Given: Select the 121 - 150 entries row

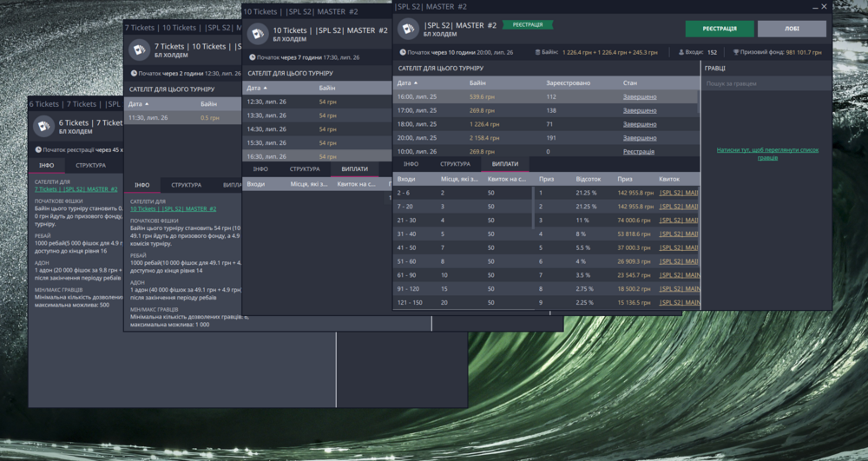Looking at the screenshot, I should 464,303.
